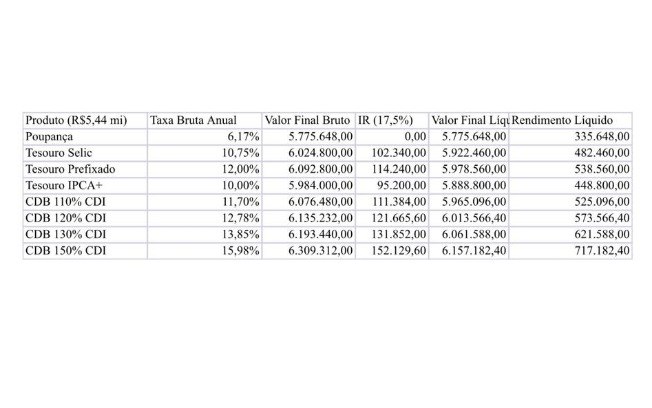
Task: Click the CDB 130% CDI cell
Action: (85, 235)
